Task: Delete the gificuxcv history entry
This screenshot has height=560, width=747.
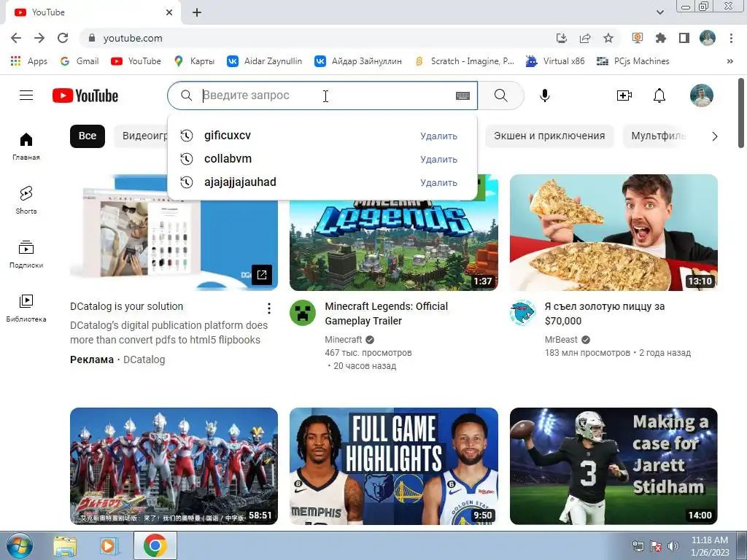Action: (438, 136)
